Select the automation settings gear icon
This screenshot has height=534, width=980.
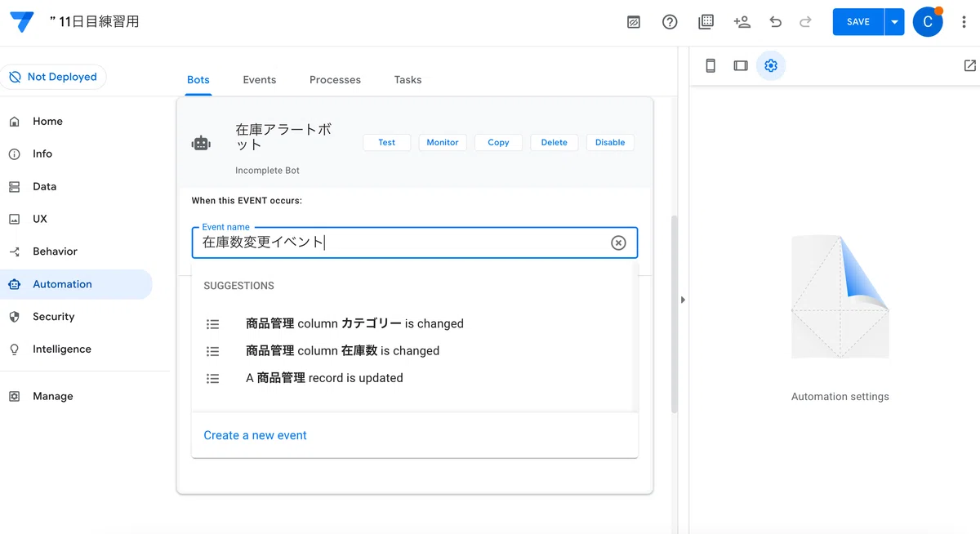tap(771, 65)
